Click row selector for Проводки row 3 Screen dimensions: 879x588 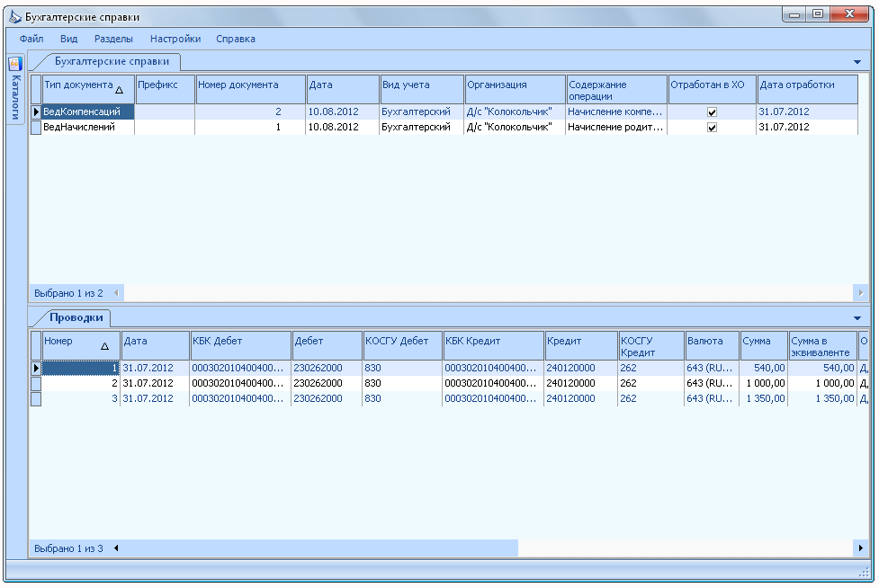pos(36,398)
